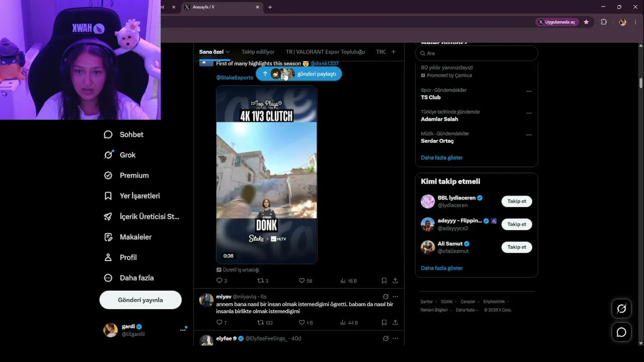This screenshot has width=644, height=362.
Task: Follow adsyyy - Flippin...
Action: click(517, 224)
